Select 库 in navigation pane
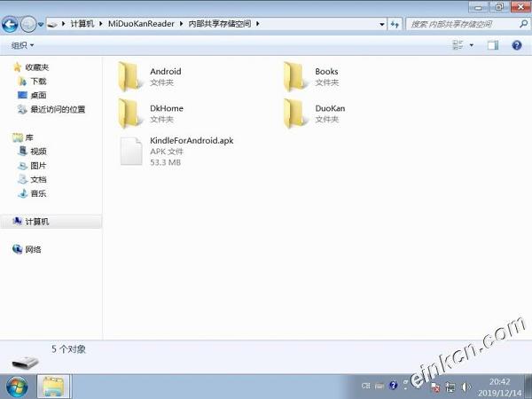Screen dimensions: 532x399 29,137
